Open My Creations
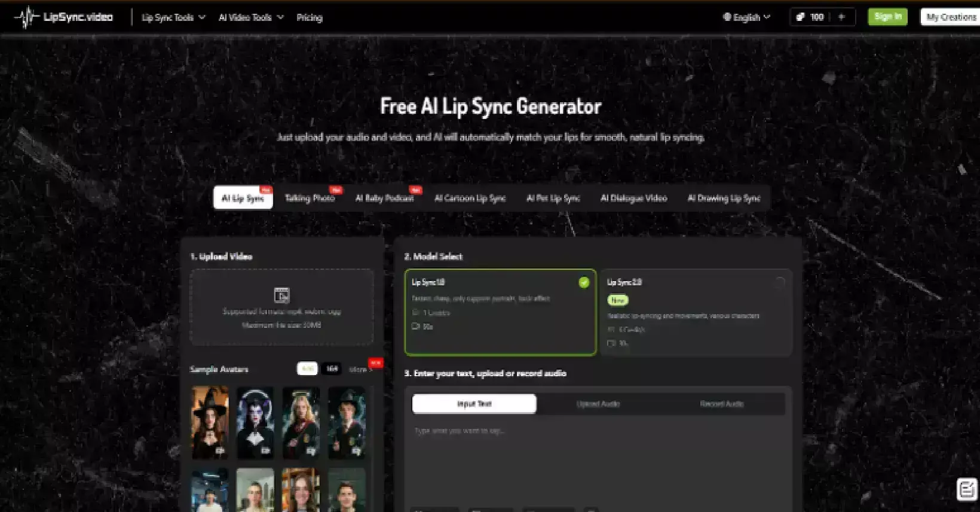 coord(951,17)
